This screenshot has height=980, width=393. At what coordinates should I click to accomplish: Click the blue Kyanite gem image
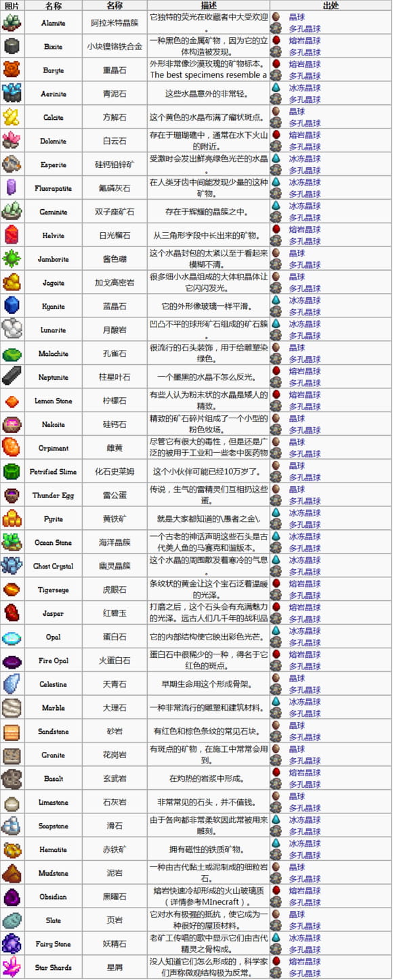click(12, 306)
